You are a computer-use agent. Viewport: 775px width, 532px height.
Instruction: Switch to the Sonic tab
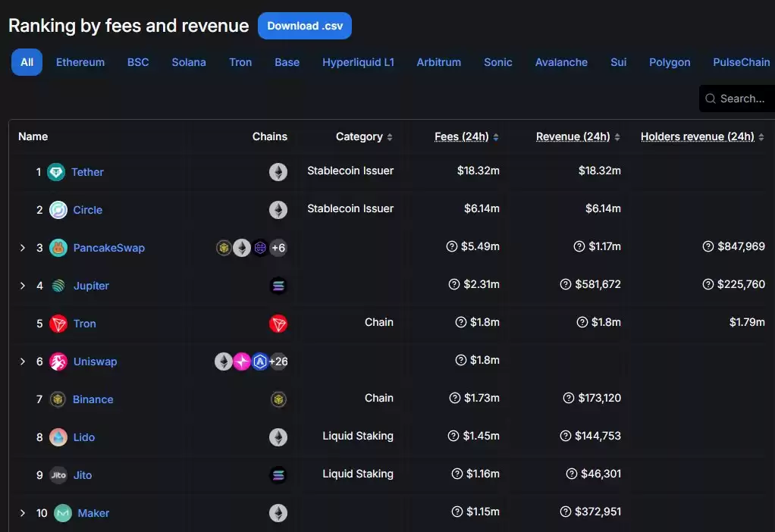[497, 62]
